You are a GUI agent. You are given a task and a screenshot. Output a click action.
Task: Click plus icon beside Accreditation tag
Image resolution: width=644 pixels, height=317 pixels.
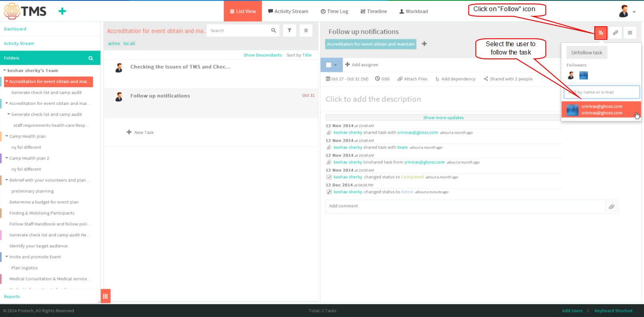click(424, 44)
